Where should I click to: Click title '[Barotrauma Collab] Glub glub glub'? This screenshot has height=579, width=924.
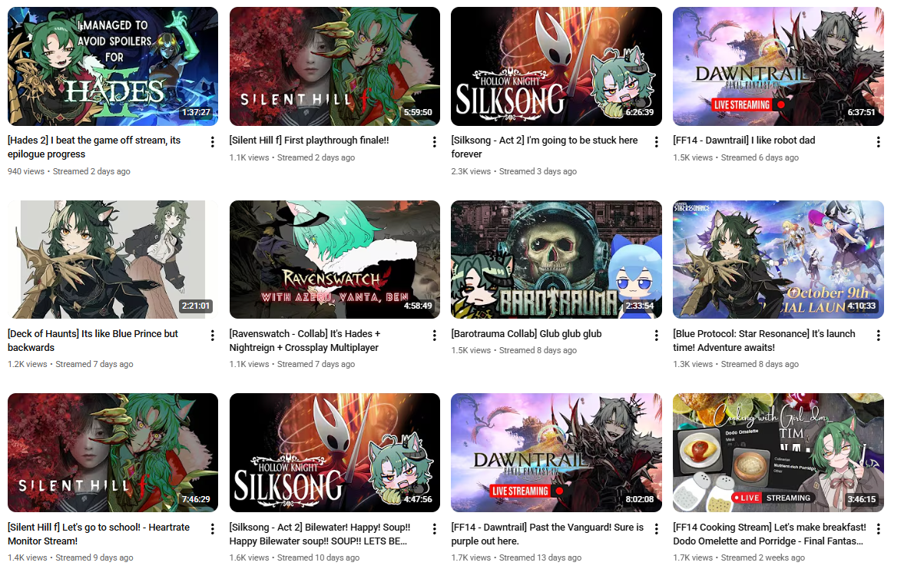point(526,334)
